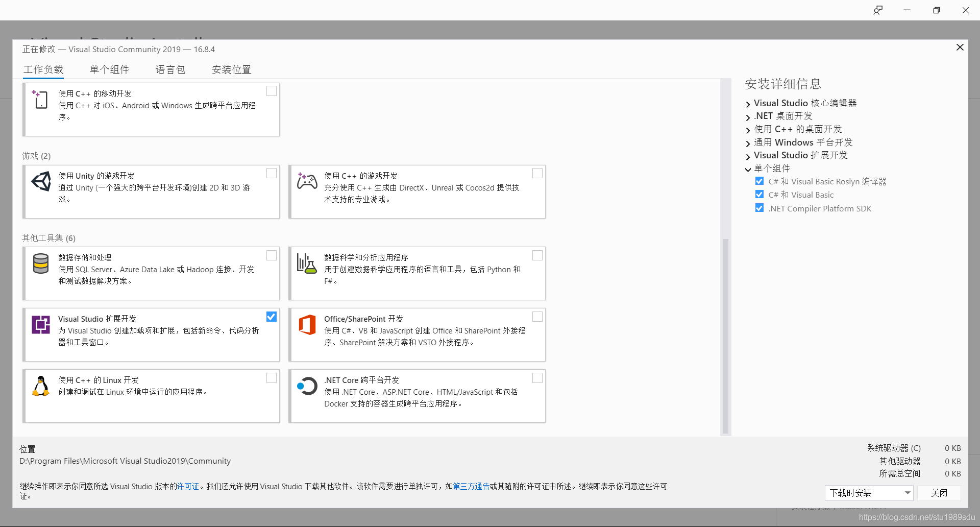Image resolution: width=980 pixels, height=527 pixels.
Task: Check the data storage and processing workload
Action: point(272,255)
